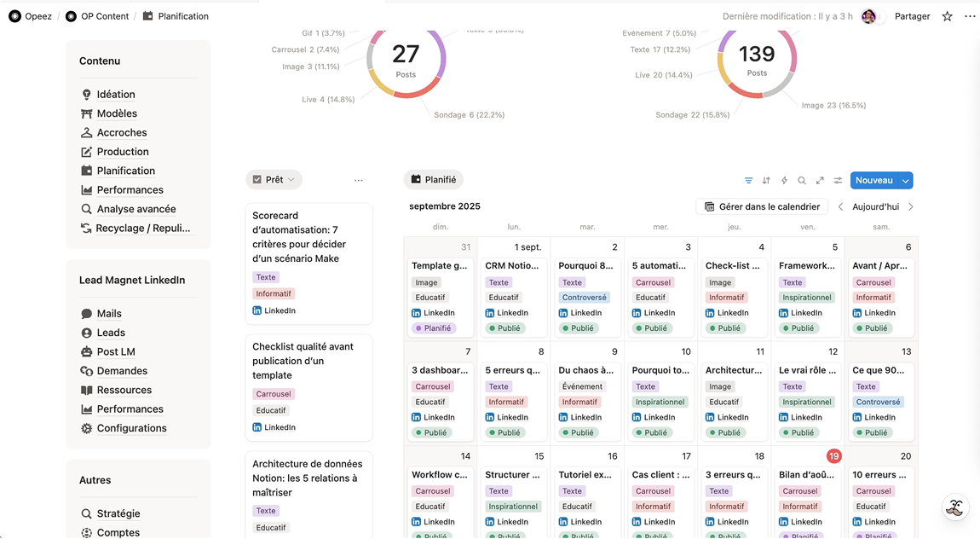Open 5 automati... calendar entry
The height and width of the screenshot is (539, 980).
click(660, 297)
